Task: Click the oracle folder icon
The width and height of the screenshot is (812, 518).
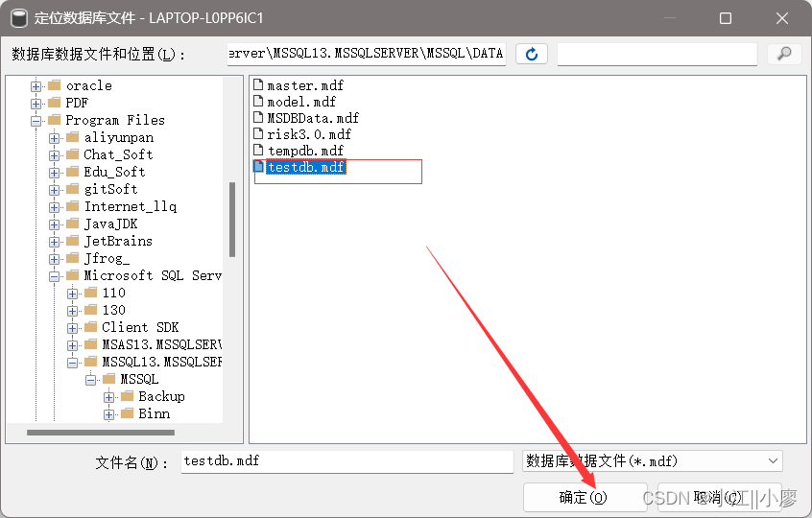Action: pos(55,84)
